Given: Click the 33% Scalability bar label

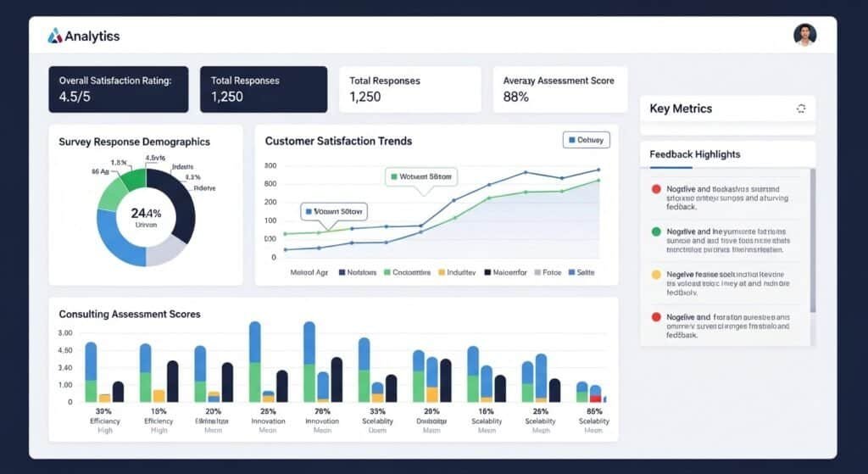Looking at the screenshot, I should [377, 411].
